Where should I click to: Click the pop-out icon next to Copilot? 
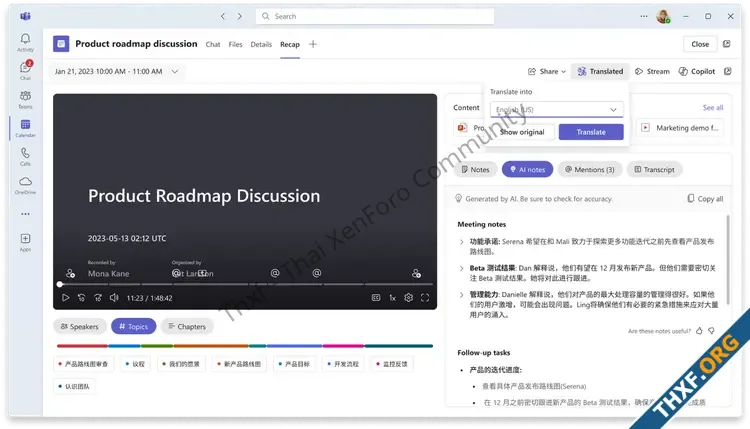coord(728,71)
